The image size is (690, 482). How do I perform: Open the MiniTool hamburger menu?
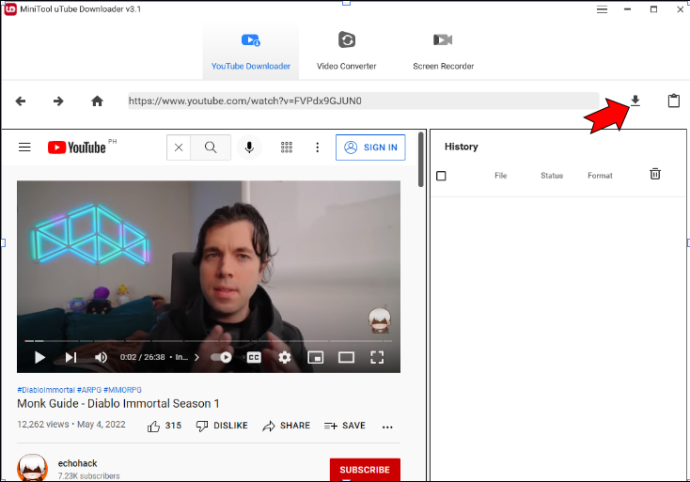pyautogui.click(x=602, y=9)
